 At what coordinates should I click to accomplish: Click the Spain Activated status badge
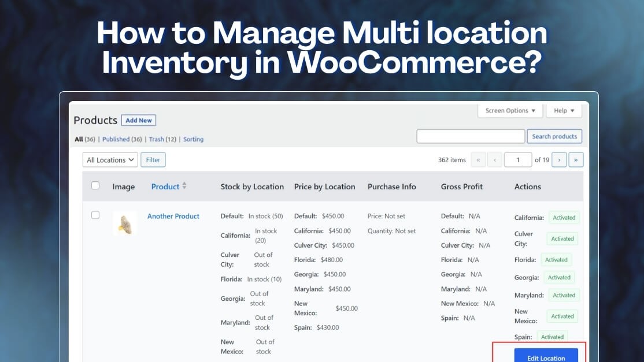pos(553,337)
